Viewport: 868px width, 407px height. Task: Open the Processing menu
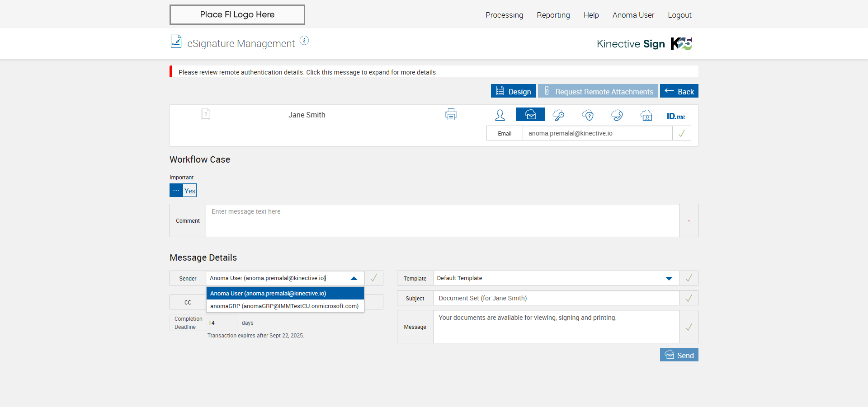[504, 15]
